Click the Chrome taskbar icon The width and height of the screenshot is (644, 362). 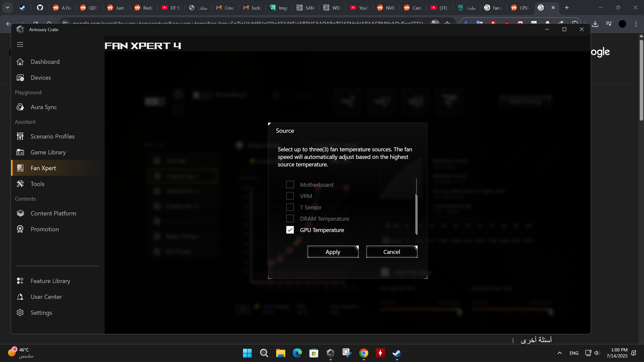click(364, 353)
